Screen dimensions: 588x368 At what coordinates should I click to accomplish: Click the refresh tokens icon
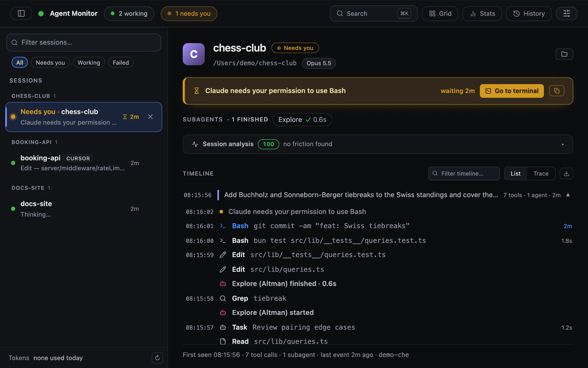pyautogui.click(x=157, y=358)
